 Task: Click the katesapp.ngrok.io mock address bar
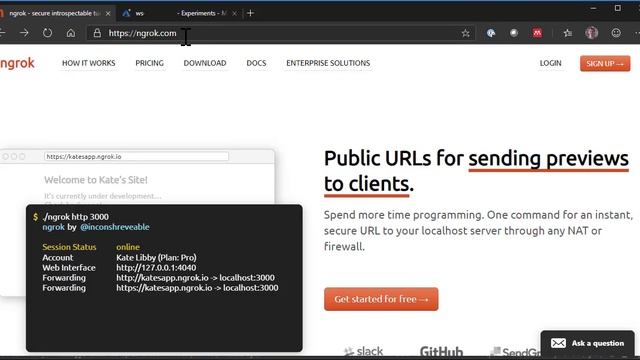click(x=136, y=156)
